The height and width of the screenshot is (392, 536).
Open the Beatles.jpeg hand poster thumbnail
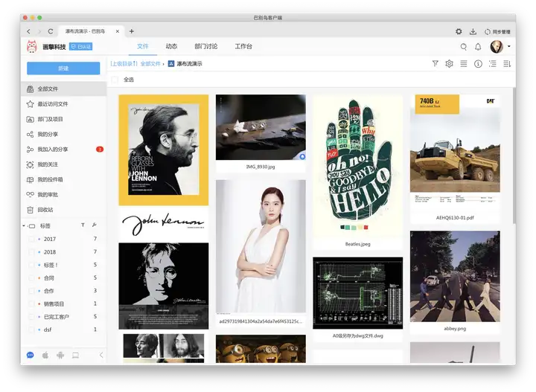click(x=357, y=167)
